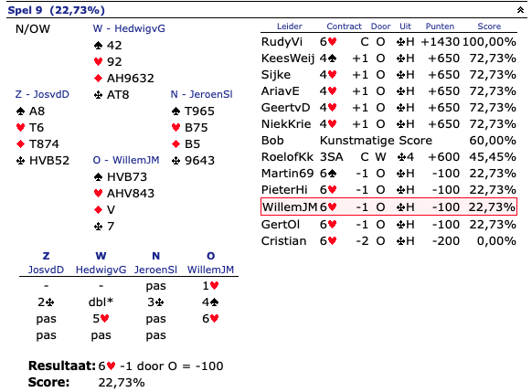The height and width of the screenshot is (392, 532).
Task: Select the RudyVi 6 hearts result row
Action: point(388,42)
